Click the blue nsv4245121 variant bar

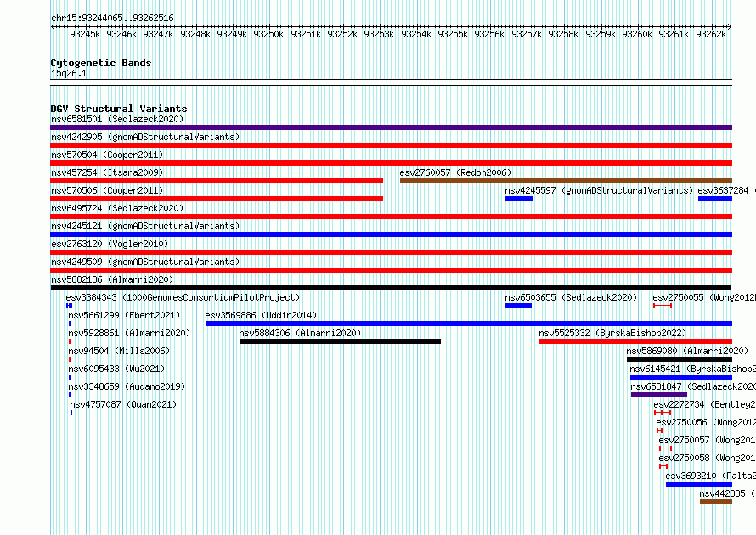tap(391, 234)
